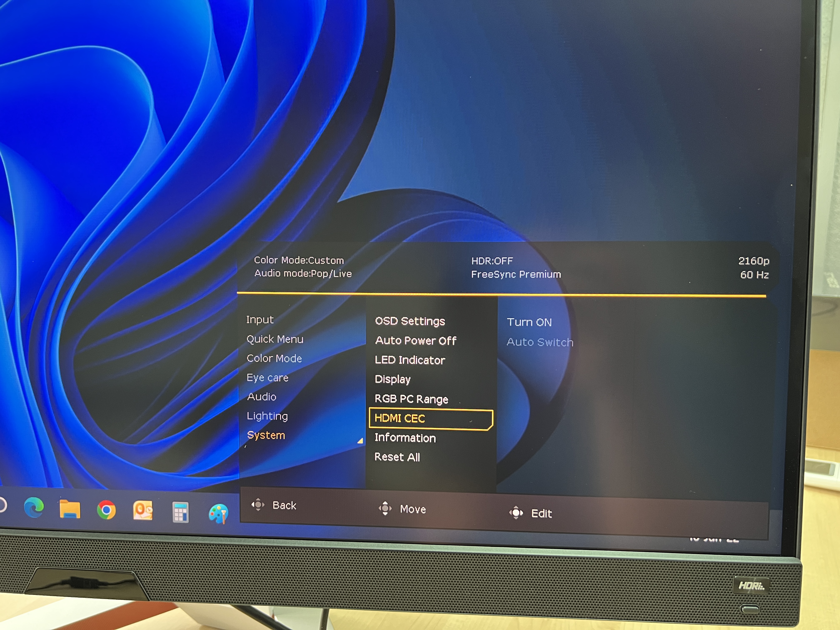
Task: Click the Edit joystick icon
Action: click(x=516, y=513)
